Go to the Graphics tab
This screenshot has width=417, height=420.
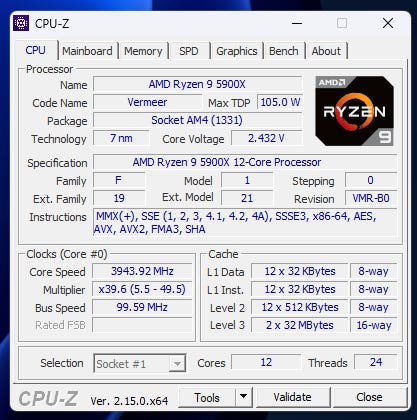click(x=237, y=51)
